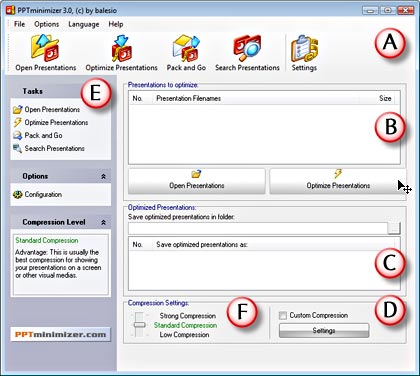Viewport: 420px width, 376px height.
Task: Click the browse button for the save folder
Action: 394,228
